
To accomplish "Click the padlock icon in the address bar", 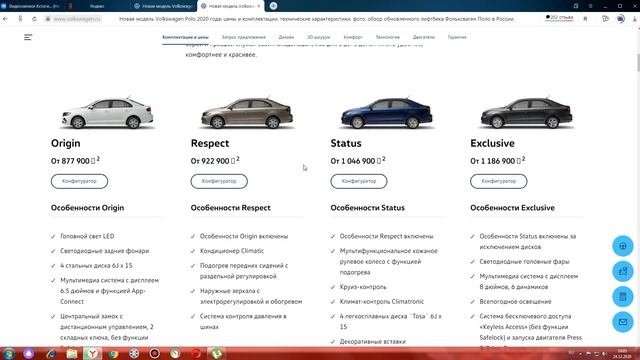I will click(48, 19).
